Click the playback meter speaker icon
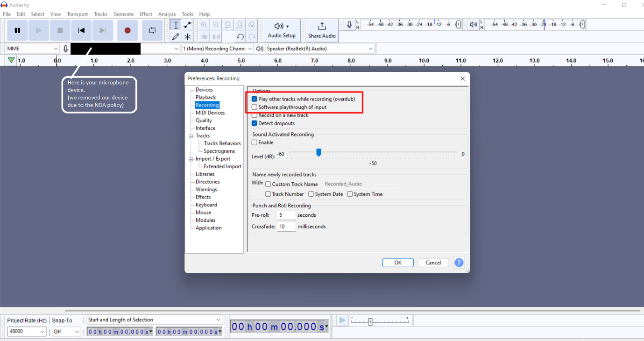The width and height of the screenshot is (644, 341). pyautogui.click(x=474, y=25)
